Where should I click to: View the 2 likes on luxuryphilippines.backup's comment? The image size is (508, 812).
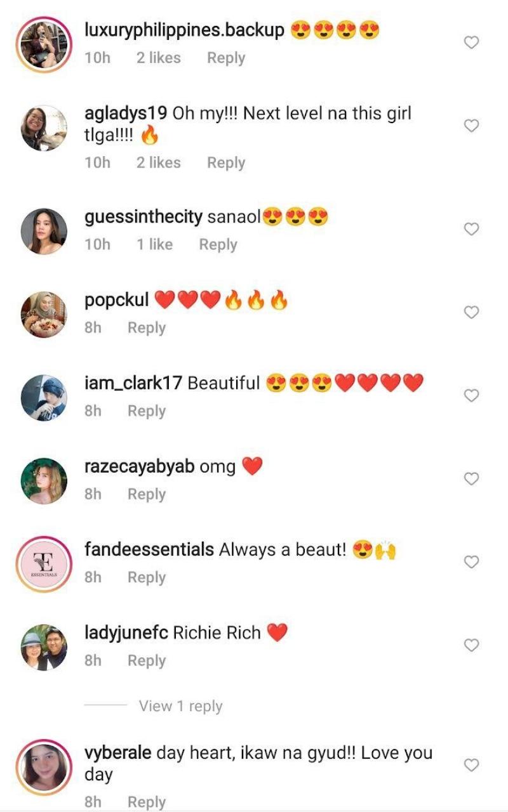(158, 58)
